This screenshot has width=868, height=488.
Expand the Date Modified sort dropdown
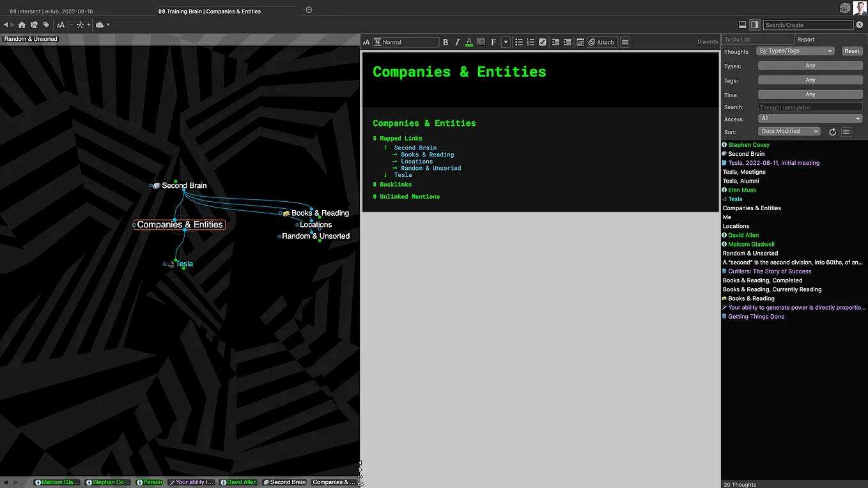click(789, 131)
